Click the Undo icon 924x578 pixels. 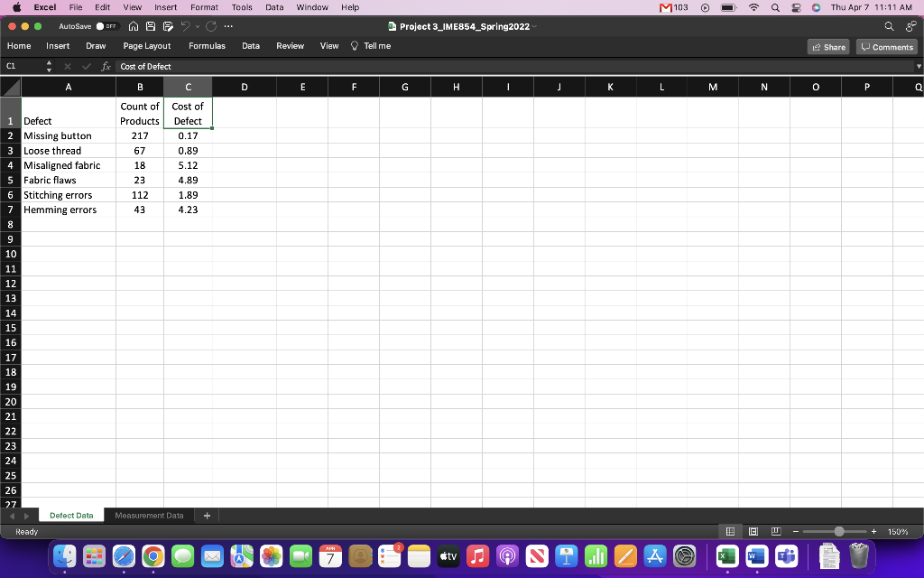click(185, 26)
